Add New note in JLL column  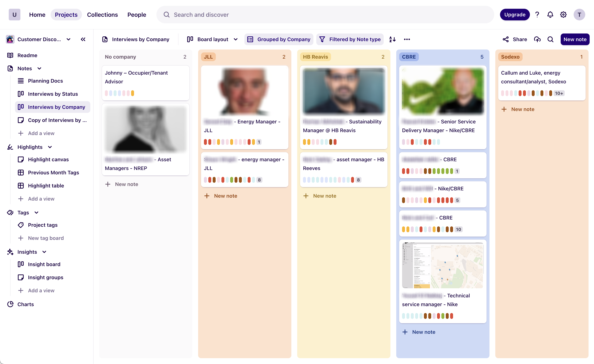[221, 196]
